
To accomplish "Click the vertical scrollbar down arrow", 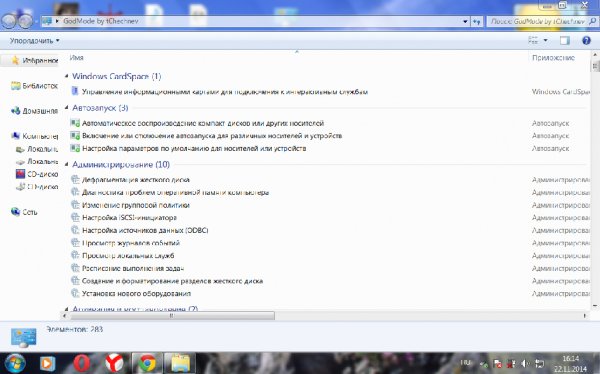I will [x=595, y=306].
